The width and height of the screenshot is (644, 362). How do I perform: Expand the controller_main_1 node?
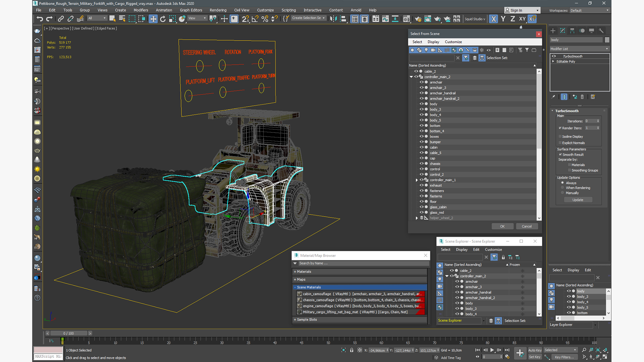[x=417, y=180]
